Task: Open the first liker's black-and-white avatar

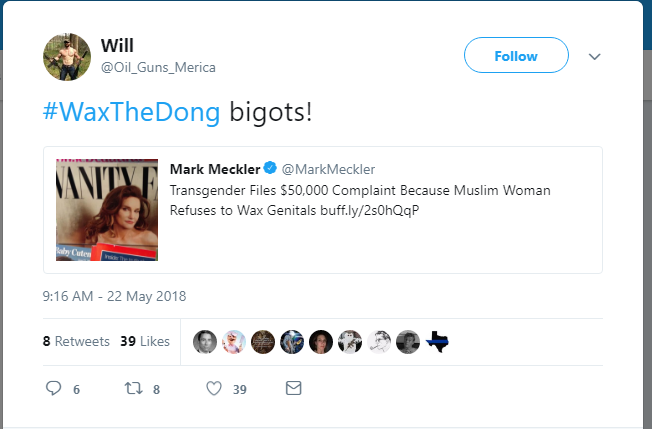Action: tap(205, 342)
